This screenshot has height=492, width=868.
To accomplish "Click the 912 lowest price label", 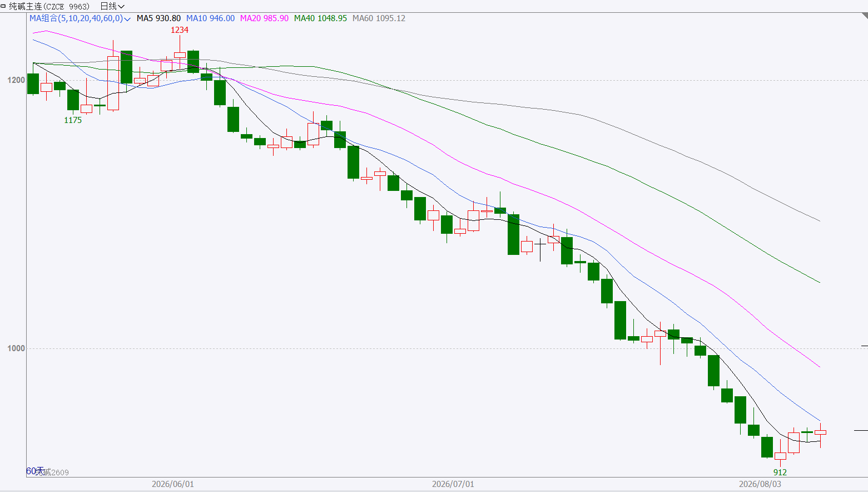I will click(780, 473).
